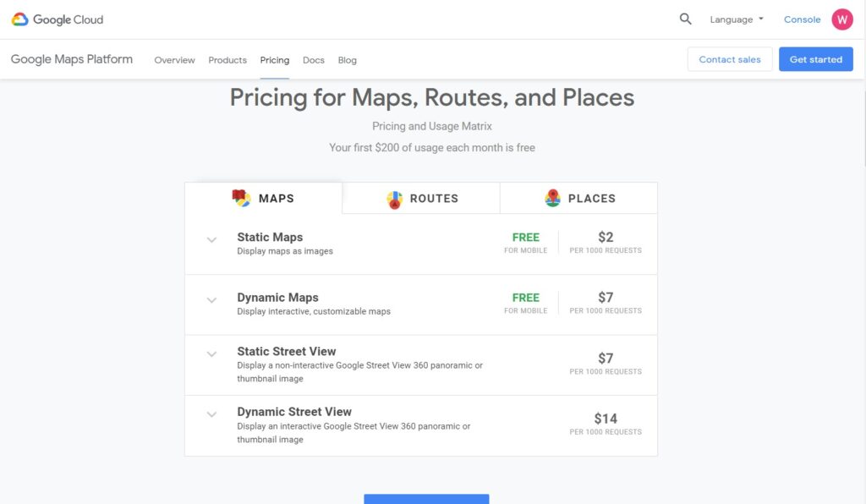Go to the Overview nav item
This screenshot has width=866, height=504.
pyautogui.click(x=174, y=60)
